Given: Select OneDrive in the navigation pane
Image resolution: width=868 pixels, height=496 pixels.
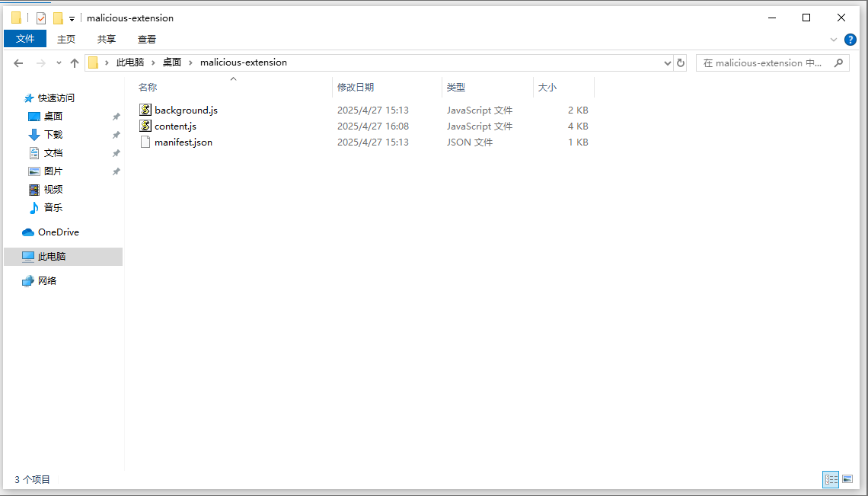Looking at the screenshot, I should point(59,232).
